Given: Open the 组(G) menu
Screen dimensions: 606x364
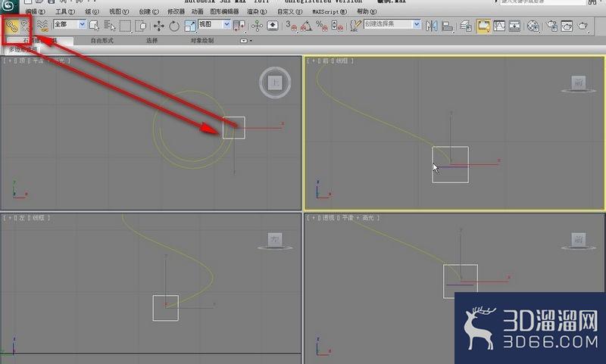Looking at the screenshot, I should tap(92, 11).
